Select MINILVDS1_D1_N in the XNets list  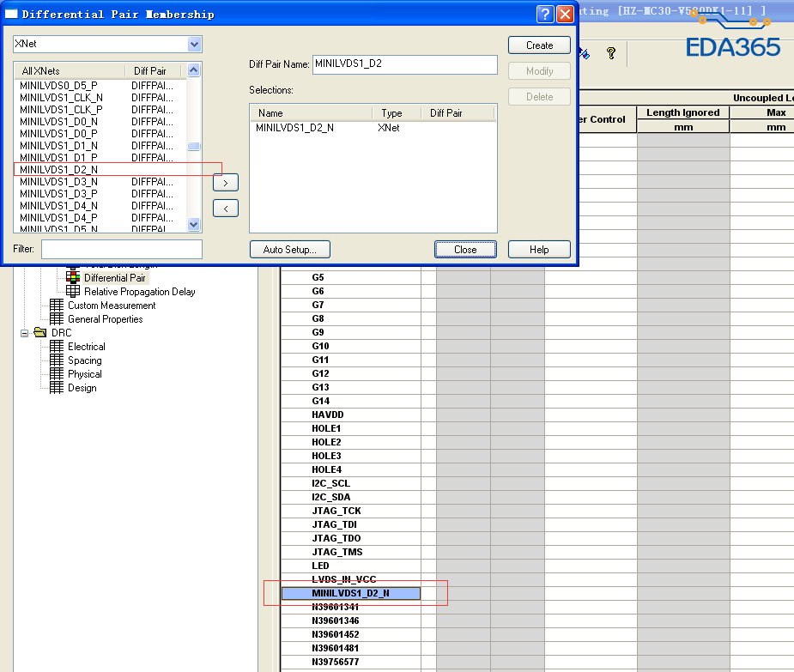tap(58, 146)
